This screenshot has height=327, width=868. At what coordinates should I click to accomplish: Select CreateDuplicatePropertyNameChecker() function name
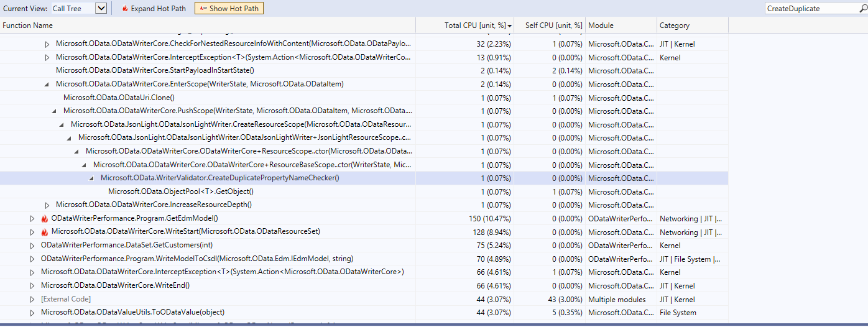(220, 178)
